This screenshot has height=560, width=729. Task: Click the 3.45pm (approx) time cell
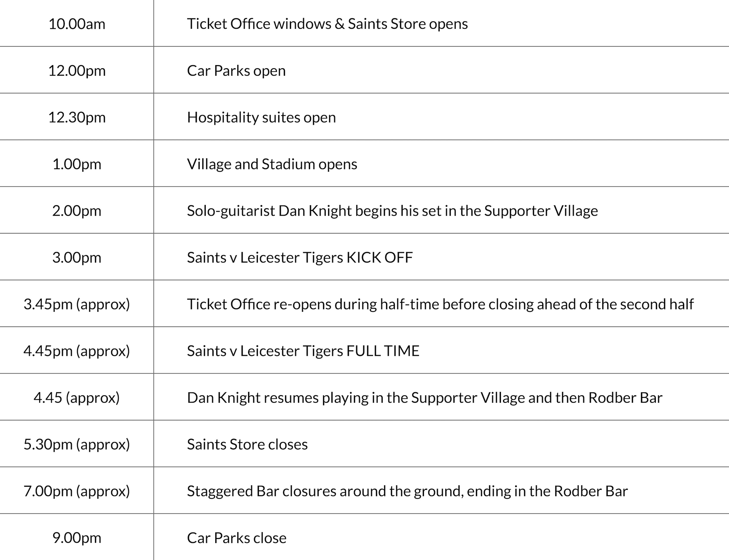[x=77, y=304]
